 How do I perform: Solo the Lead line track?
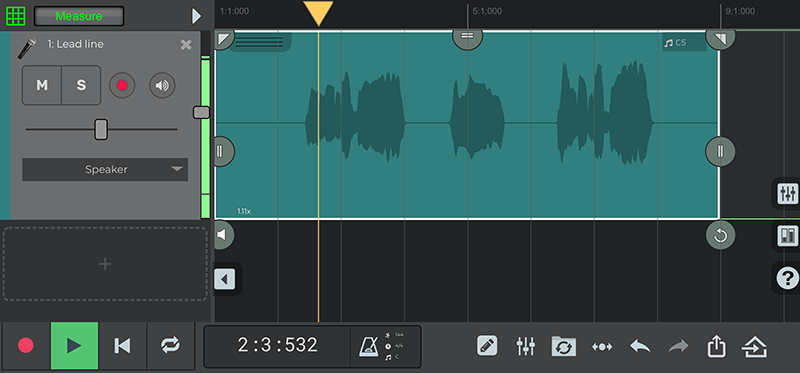click(x=81, y=85)
